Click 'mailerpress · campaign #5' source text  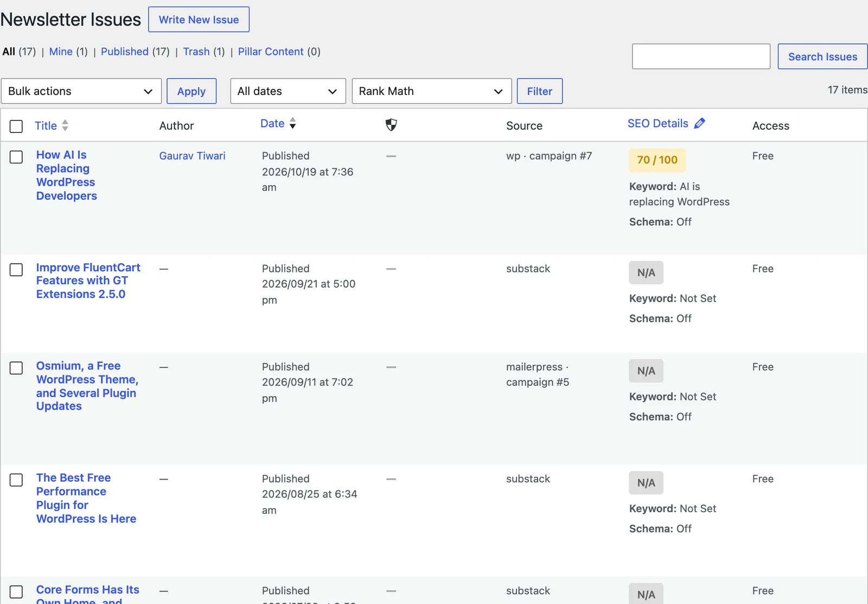pyautogui.click(x=538, y=374)
